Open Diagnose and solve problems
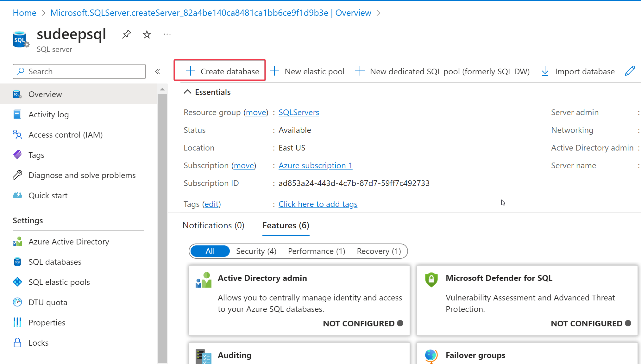Screen dimensions: 641x364 [82, 175]
